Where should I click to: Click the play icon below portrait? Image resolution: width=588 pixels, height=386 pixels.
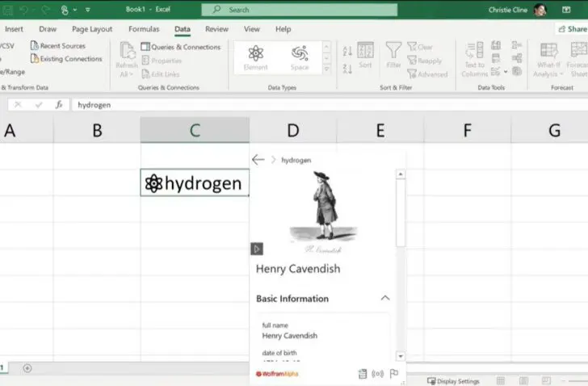(x=257, y=249)
